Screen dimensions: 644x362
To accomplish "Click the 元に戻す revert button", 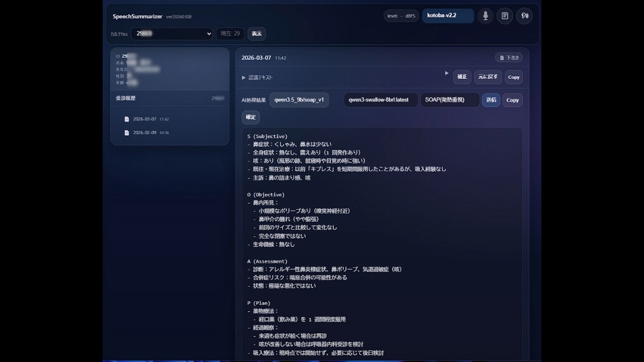I will 488,77.
